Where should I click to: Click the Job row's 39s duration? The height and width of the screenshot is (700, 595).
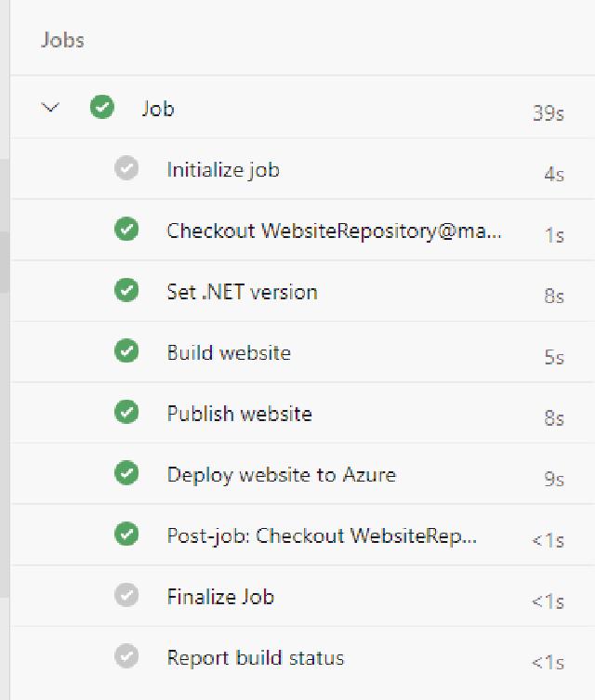548,113
